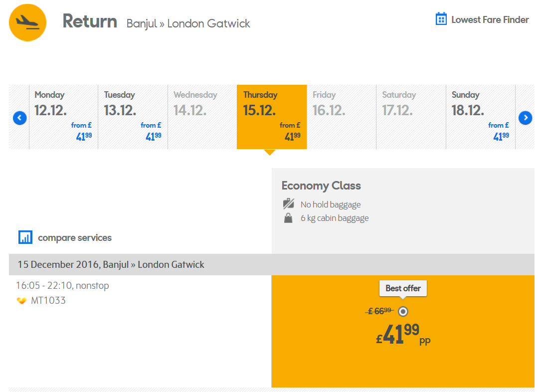
Task: Open the Lowest Fare Finder link
Action: pos(490,19)
